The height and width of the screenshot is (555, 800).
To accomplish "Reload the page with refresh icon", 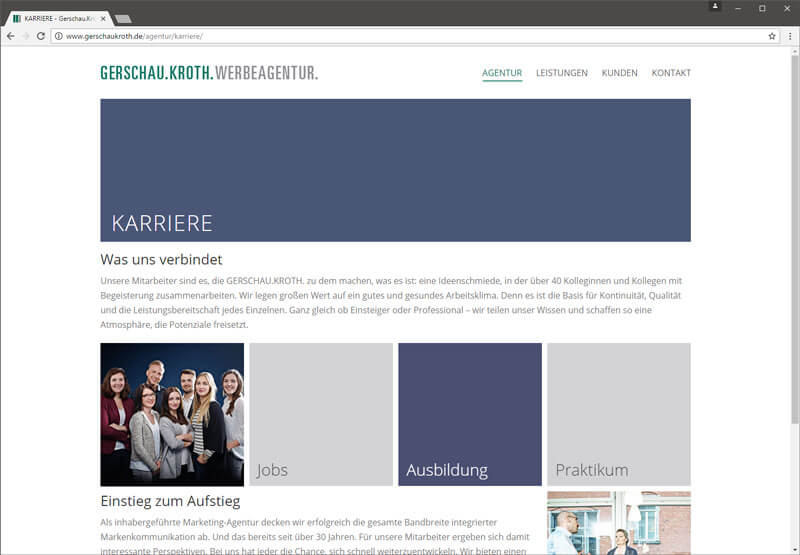I will point(41,36).
